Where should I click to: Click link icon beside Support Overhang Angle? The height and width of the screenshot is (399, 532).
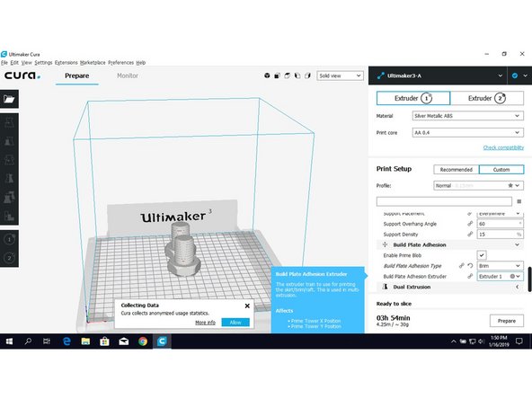point(470,224)
